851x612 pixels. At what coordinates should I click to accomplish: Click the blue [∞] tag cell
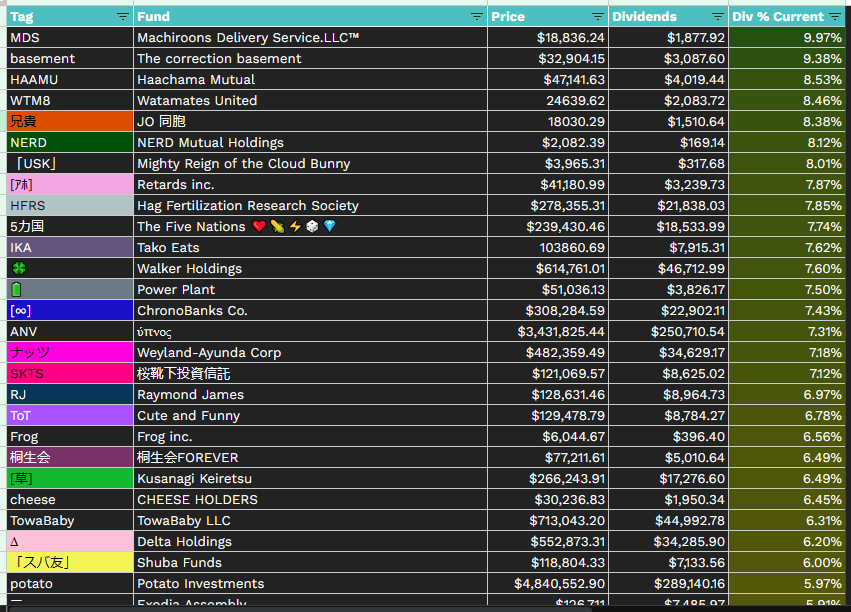point(70,311)
